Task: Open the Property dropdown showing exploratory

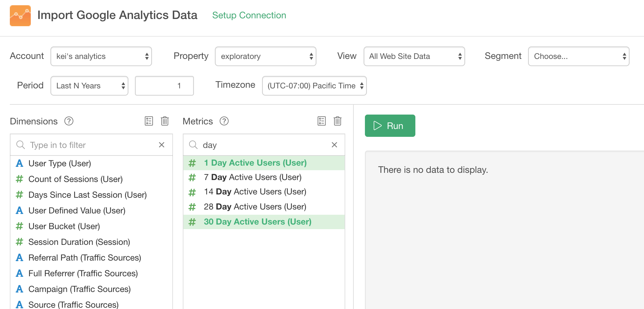Action: (266, 56)
